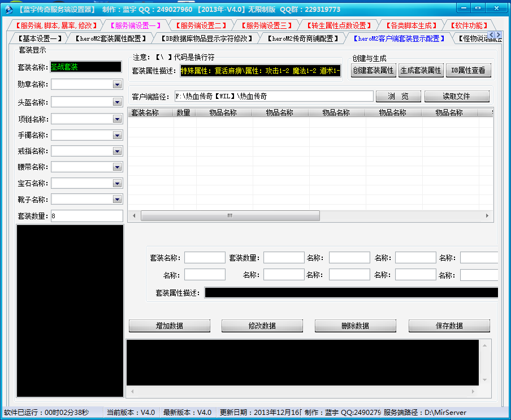
Task: Focus 客户端路径 input field
Action: [274, 96]
